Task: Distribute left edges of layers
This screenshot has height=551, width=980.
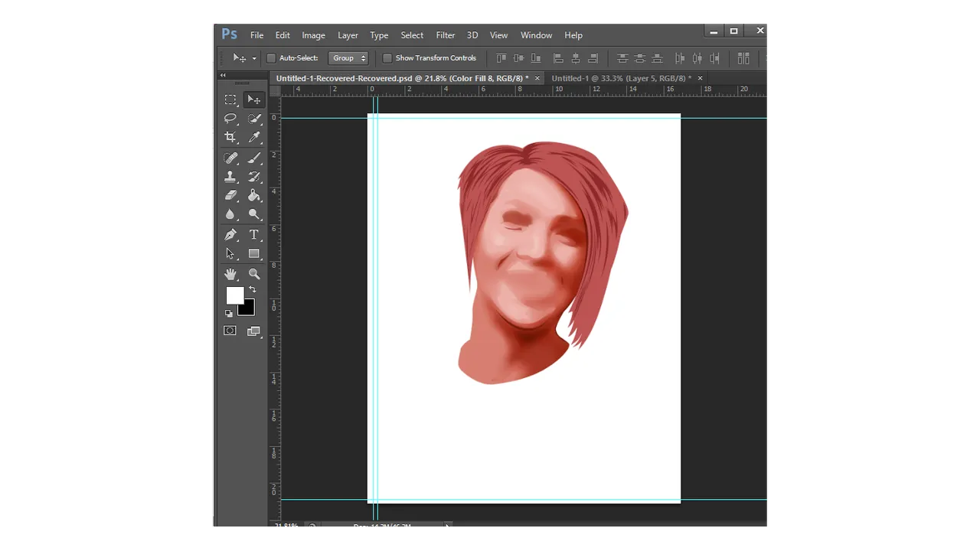Action: coord(680,58)
